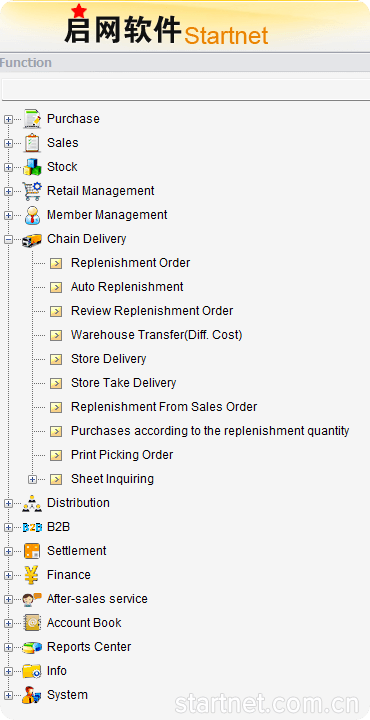Image resolution: width=370 pixels, height=720 pixels.
Task: Click the Member Management person icon
Action: coord(32,215)
